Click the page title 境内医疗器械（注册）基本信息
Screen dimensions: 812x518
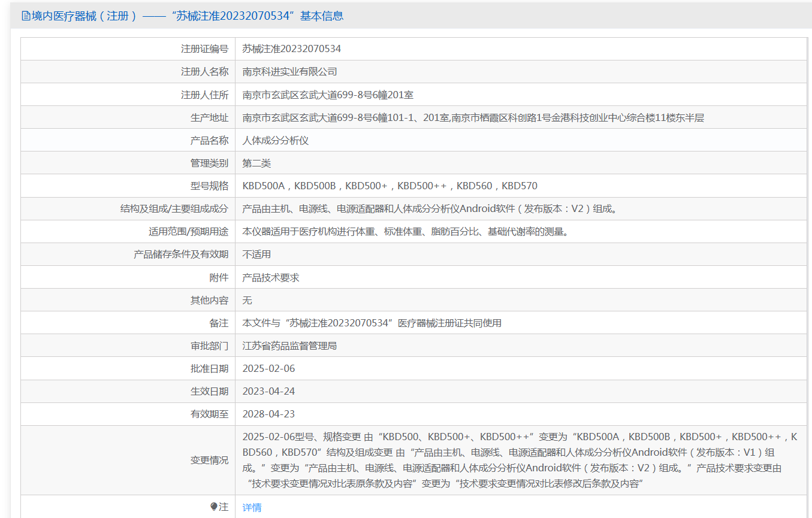coord(188,16)
